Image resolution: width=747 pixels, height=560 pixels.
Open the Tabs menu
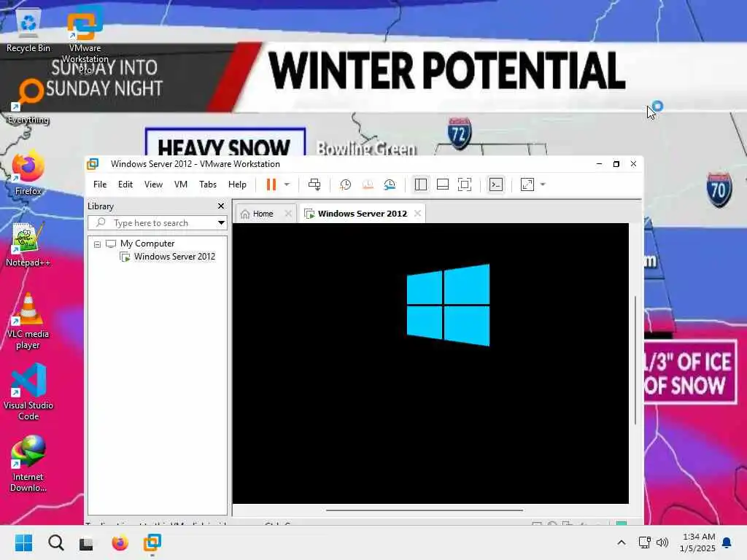point(208,184)
